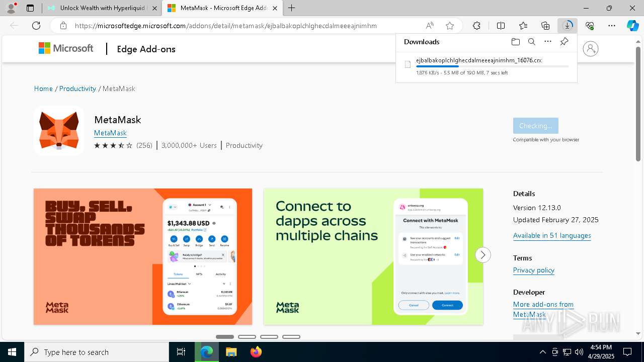Image resolution: width=644 pixels, height=362 pixels.
Task: Click the address bar URL
Action: click(x=225, y=26)
